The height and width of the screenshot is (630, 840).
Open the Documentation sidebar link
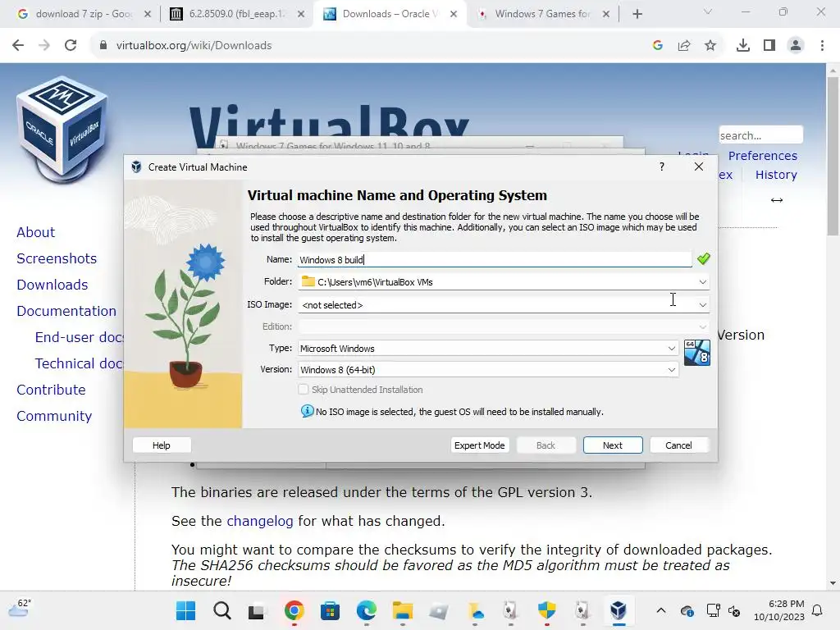coord(66,311)
